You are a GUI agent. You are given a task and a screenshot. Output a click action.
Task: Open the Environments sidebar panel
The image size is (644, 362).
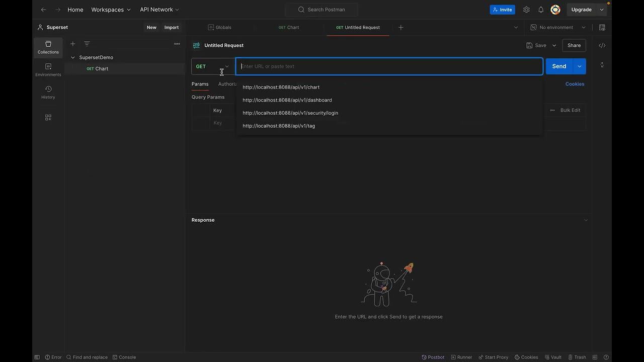coord(48,70)
